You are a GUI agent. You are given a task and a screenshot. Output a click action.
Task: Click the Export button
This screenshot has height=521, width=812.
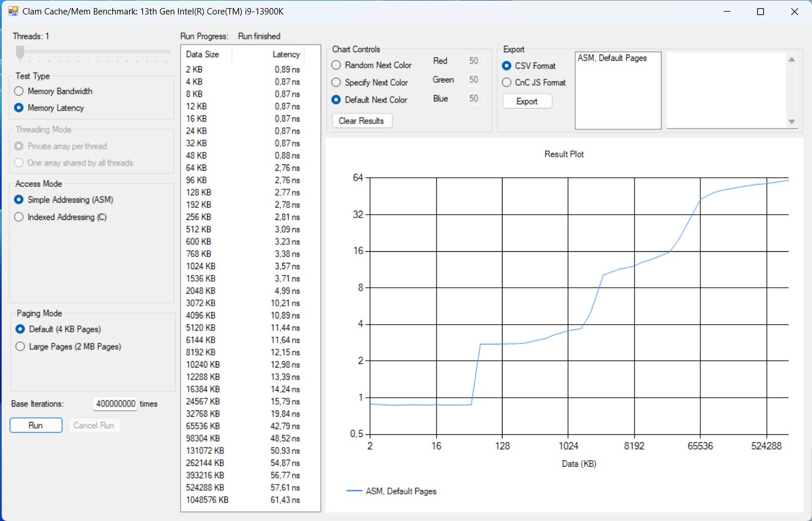(x=527, y=101)
